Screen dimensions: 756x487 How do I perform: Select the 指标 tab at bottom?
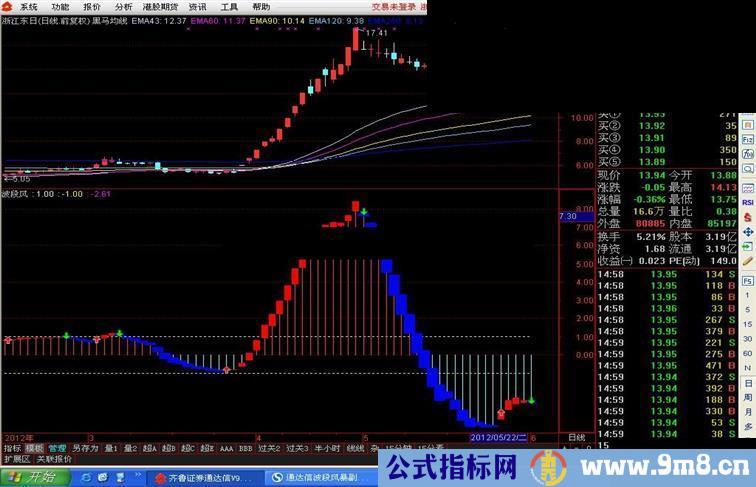pyautogui.click(x=12, y=448)
